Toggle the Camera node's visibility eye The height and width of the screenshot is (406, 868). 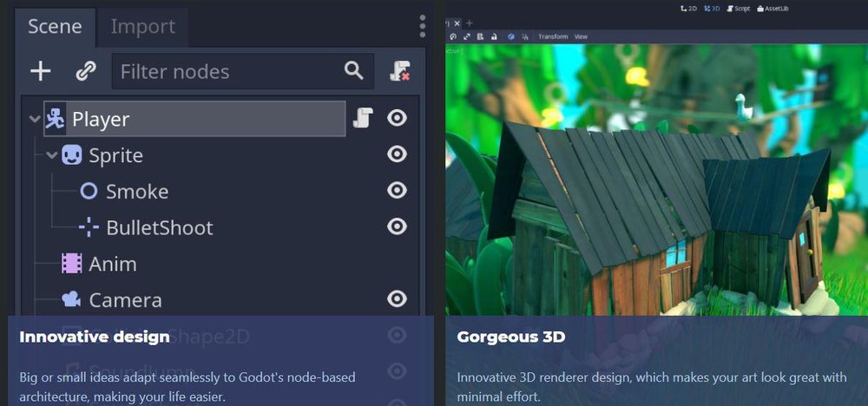click(x=397, y=298)
